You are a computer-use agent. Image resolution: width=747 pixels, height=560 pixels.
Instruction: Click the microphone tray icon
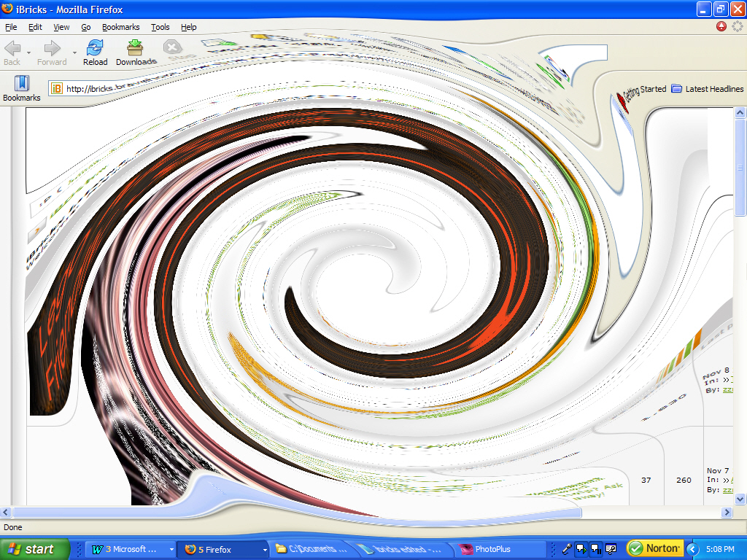[x=566, y=549]
